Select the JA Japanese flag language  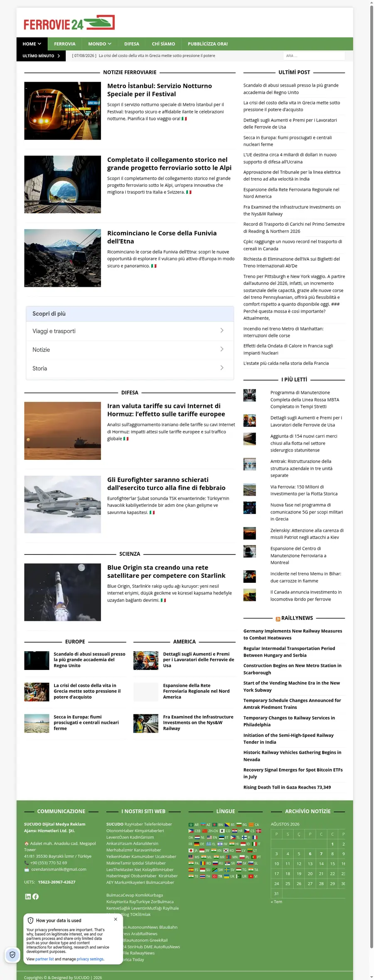pos(193,850)
